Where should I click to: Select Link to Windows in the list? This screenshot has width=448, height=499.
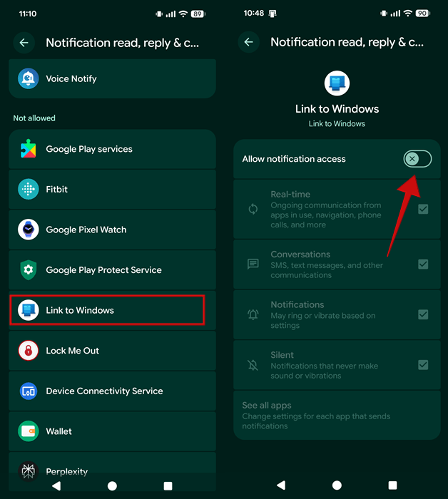(x=113, y=310)
